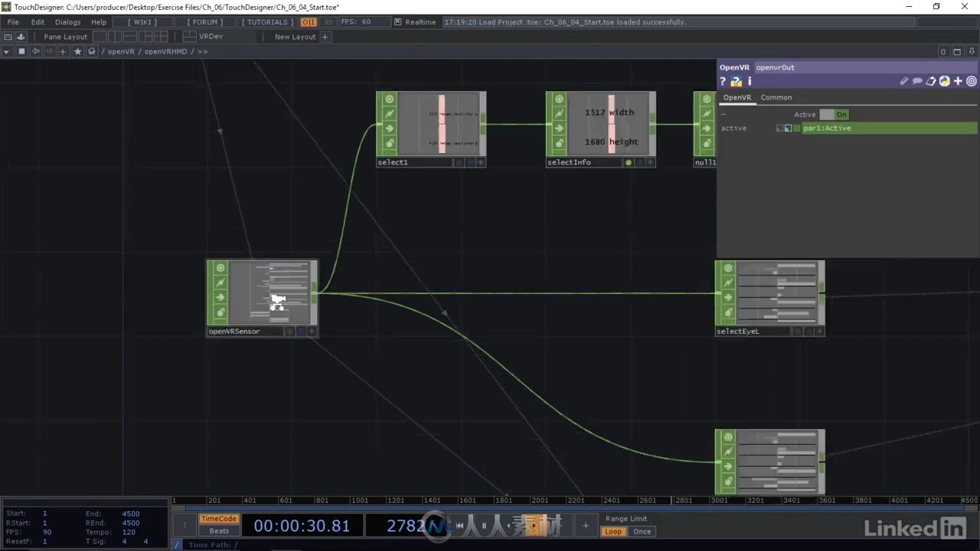Click the >> path expander
Viewport: 980px width, 551px height.
pyautogui.click(x=202, y=51)
